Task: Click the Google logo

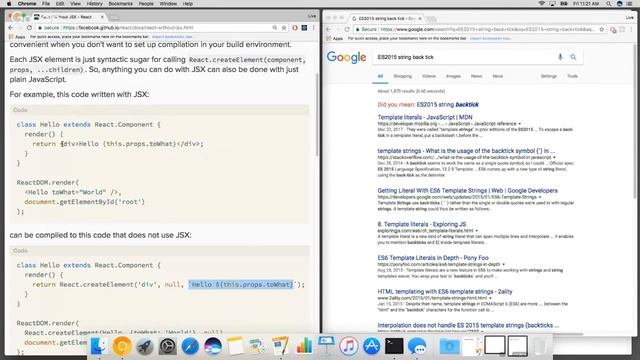Action: 346,57
